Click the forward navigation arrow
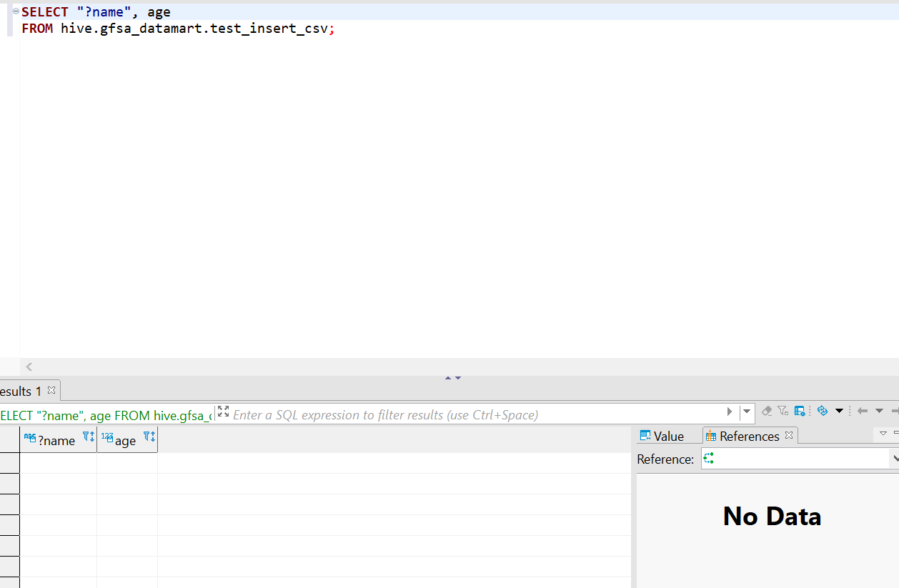 [895, 411]
